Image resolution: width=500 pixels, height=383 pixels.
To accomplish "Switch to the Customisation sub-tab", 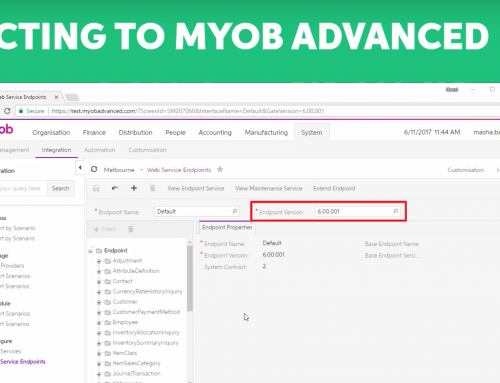I will click(x=147, y=150).
